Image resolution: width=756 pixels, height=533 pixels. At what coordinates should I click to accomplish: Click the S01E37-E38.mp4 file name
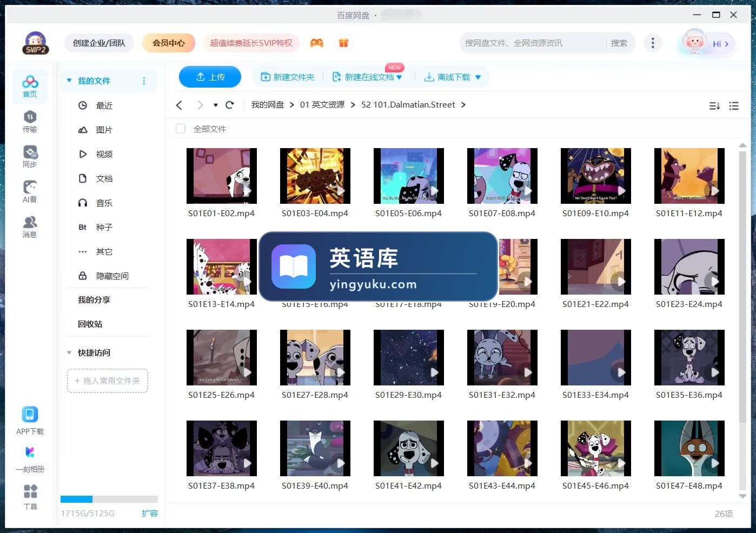(221, 486)
